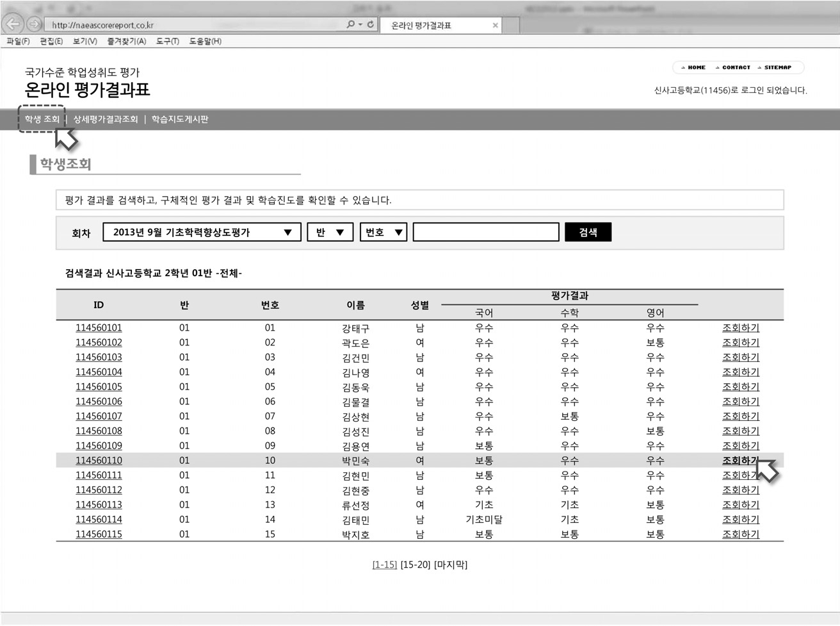Open student ID 114560113 link
The image size is (840, 626).
(99, 505)
